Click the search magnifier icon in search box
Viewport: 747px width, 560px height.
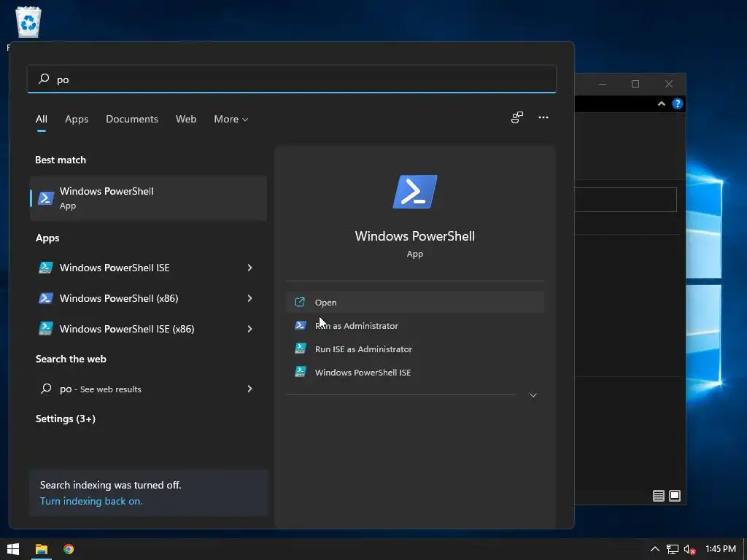(x=44, y=79)
